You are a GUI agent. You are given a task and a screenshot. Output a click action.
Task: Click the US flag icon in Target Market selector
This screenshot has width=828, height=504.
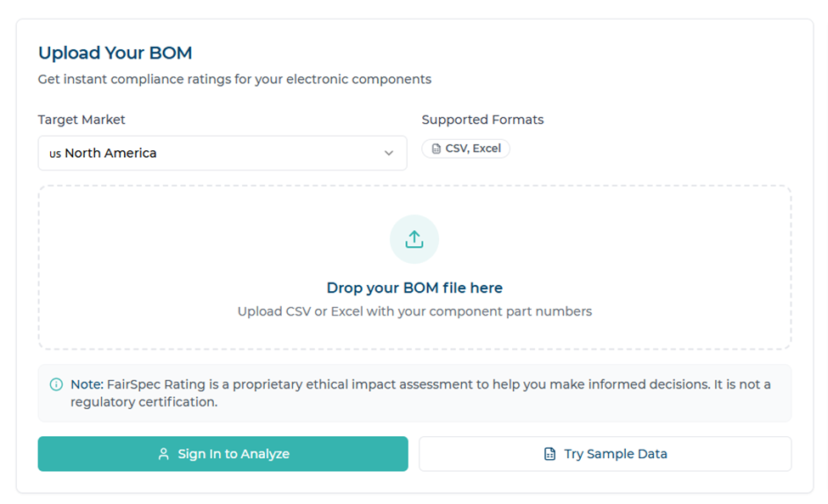[x=54, y=153]
